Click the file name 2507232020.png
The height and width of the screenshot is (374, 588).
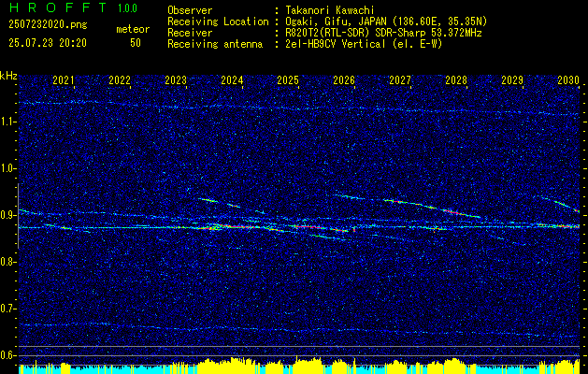pyautogui.click(x=48, y=25)
